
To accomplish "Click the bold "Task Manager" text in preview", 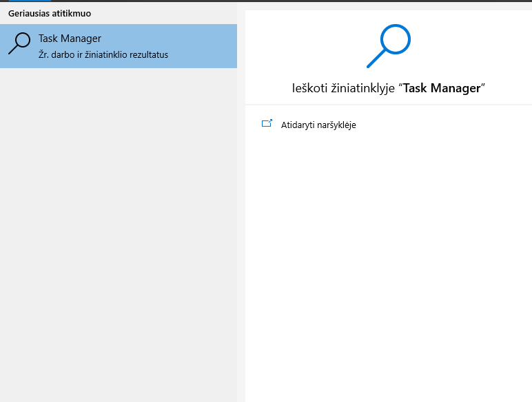I will pyautogui.click(x=442, y=88).
